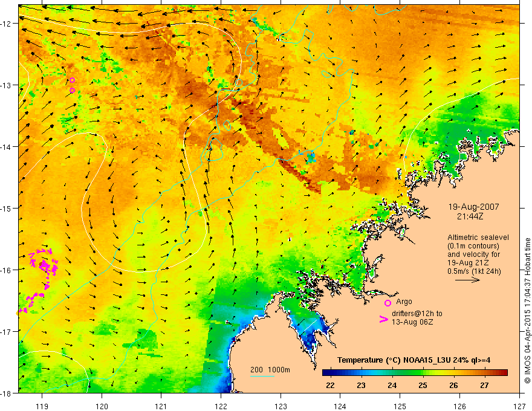Click the 'Altimetric sealevel' text
This screenshot has height=411, width=532.
tap(478, 238)
